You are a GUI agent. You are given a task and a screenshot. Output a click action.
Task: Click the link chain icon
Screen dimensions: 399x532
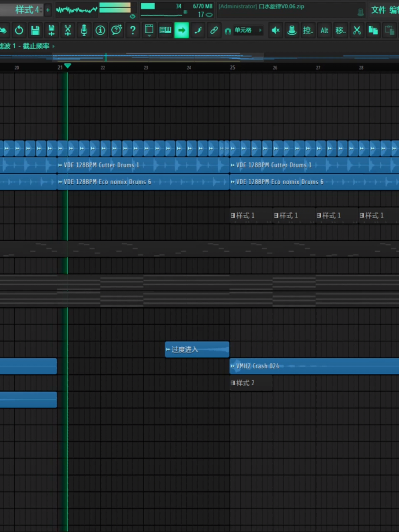(214, 30)
